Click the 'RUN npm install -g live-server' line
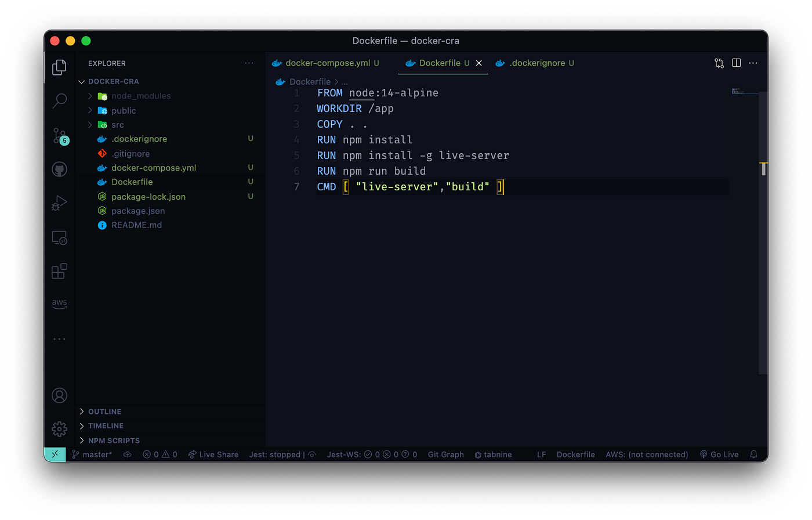This screenshot has width=812, height=520. (x=413, y=156)
